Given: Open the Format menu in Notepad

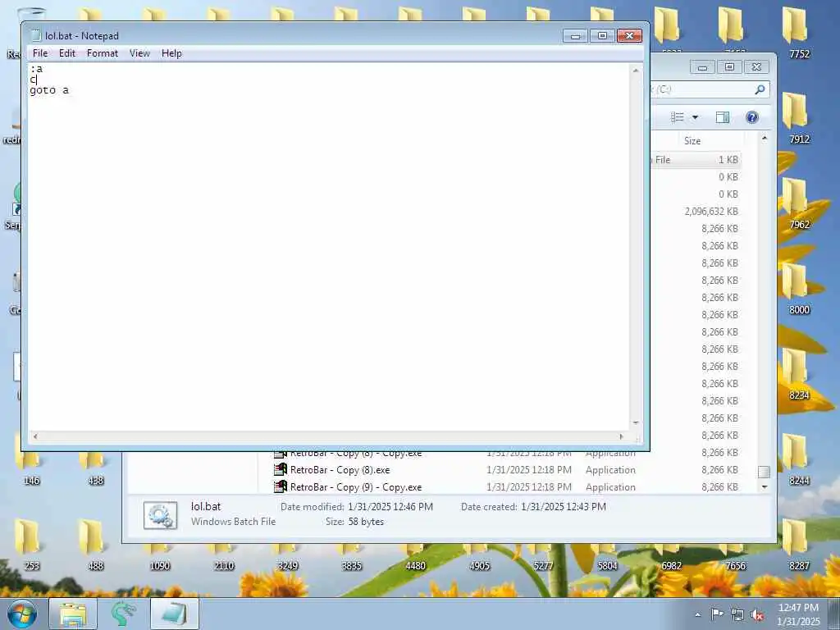Looking at the screenshot, I should coord(102,53).
